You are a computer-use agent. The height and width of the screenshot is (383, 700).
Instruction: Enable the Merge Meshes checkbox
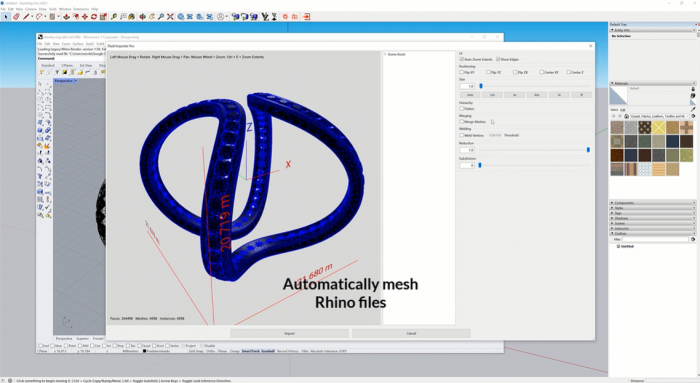[462, 121]
